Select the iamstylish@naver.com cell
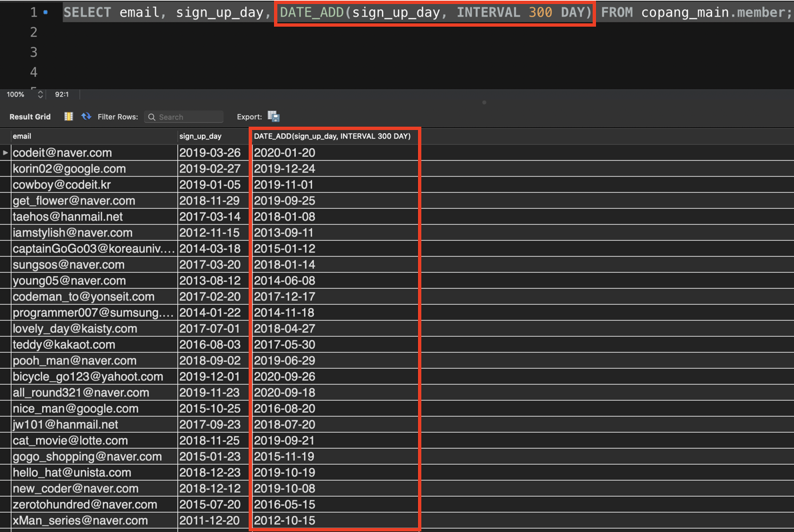Screen dimensions: 794x532 click(x=94, y=233)
